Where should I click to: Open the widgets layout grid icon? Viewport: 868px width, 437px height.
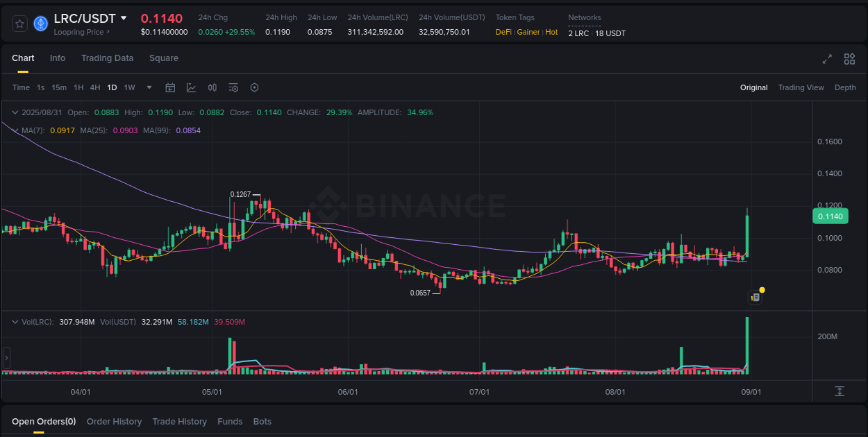click(849, 59)
